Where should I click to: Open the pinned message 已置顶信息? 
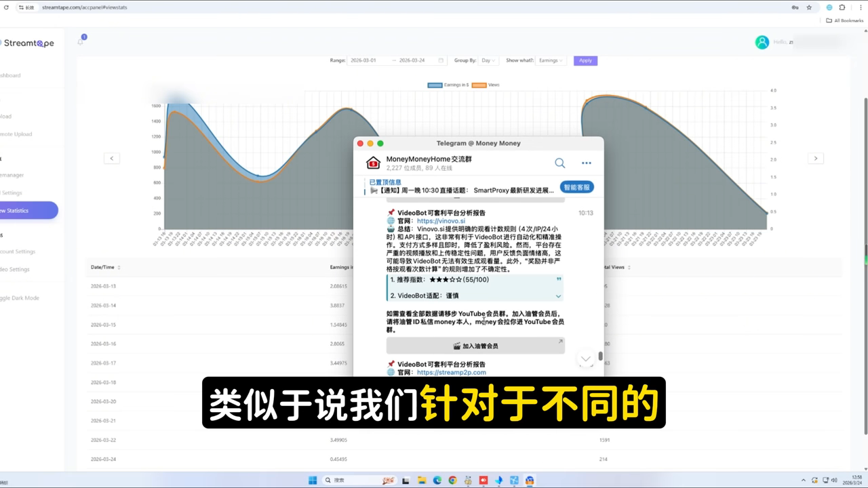(x=462, y=186)
